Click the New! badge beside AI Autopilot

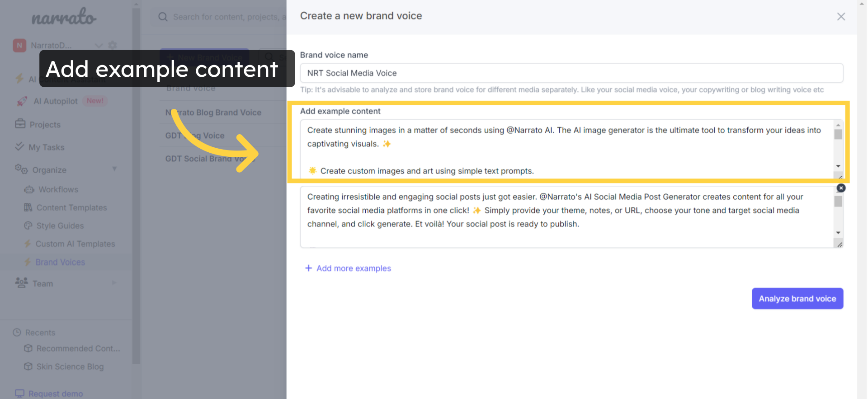click(x=95, y=101)
